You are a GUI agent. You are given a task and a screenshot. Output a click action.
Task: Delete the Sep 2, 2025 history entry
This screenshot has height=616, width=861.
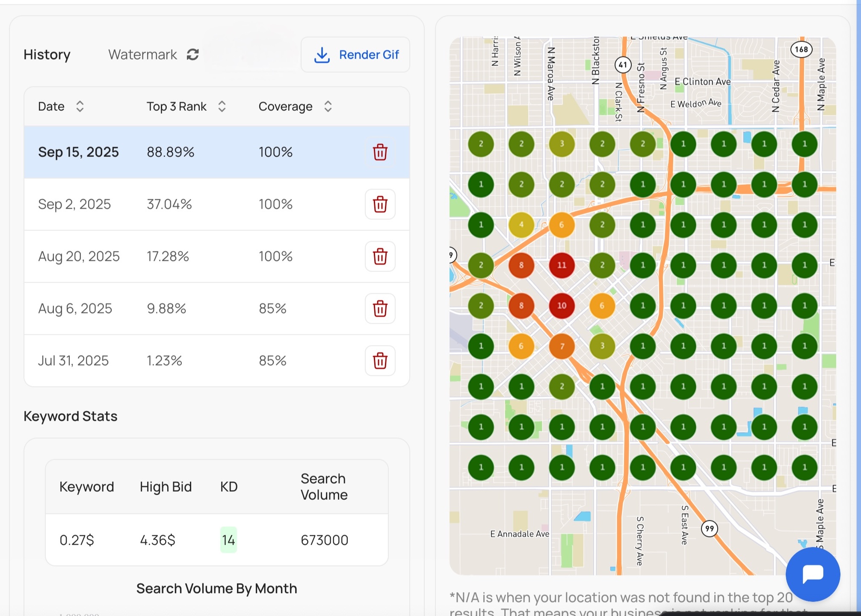click(x=380, y=204)
